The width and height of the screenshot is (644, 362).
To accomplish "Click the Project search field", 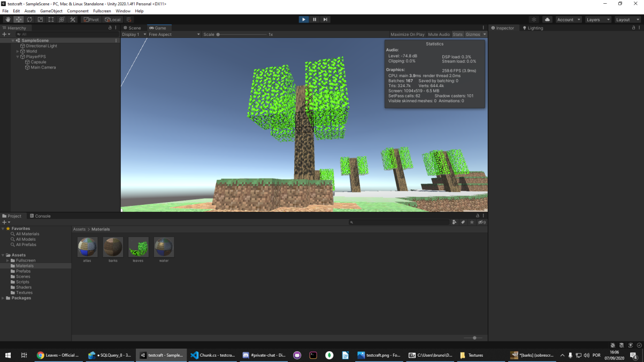I will point(399,222).
